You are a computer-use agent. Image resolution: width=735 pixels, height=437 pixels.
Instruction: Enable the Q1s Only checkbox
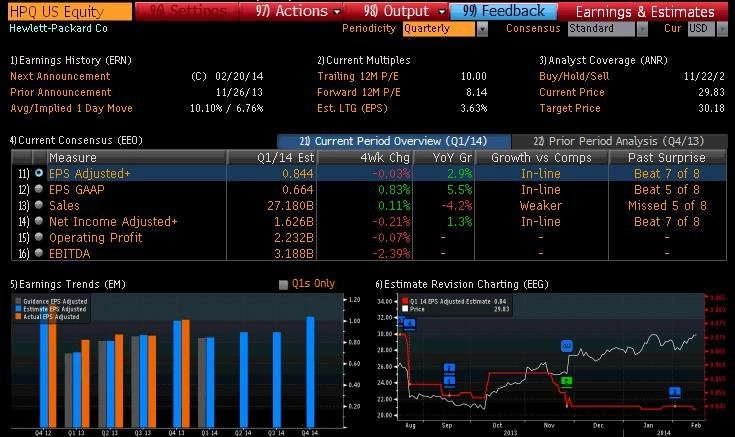click(283, 285)
